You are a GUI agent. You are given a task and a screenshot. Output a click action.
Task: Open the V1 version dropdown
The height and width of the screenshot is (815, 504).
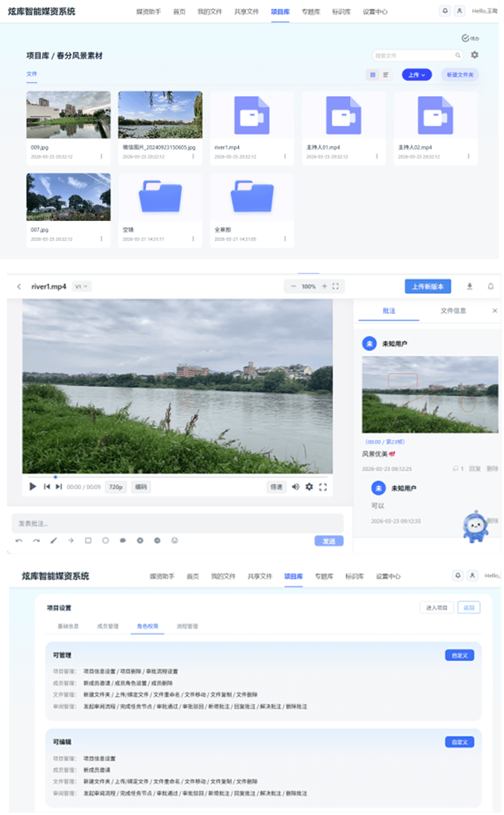click(81, 286)
